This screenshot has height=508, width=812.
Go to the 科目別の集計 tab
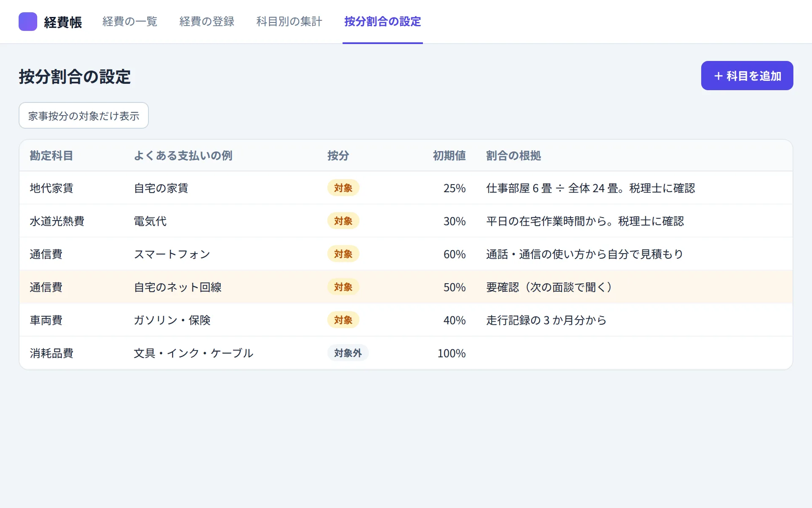tap(289, 22)
